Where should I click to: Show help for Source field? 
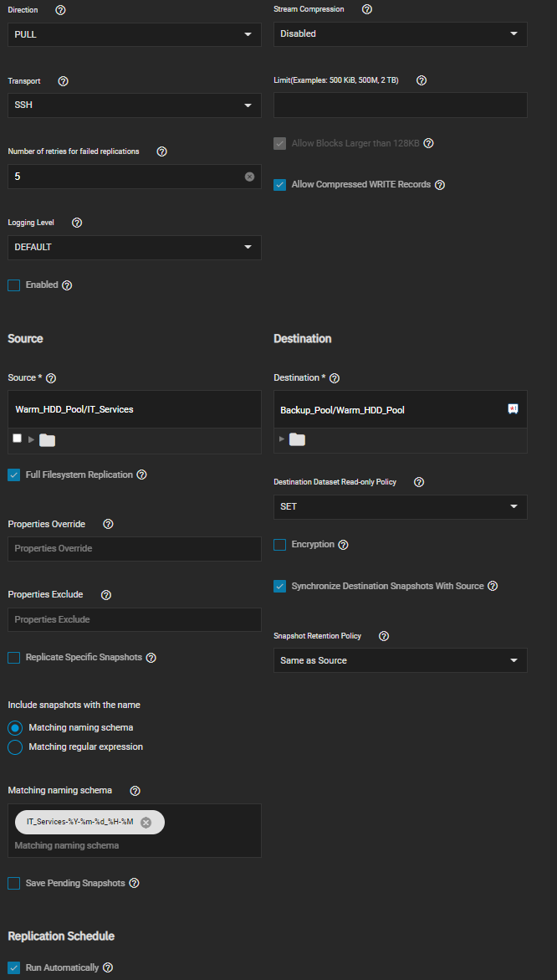coord(51,378)
